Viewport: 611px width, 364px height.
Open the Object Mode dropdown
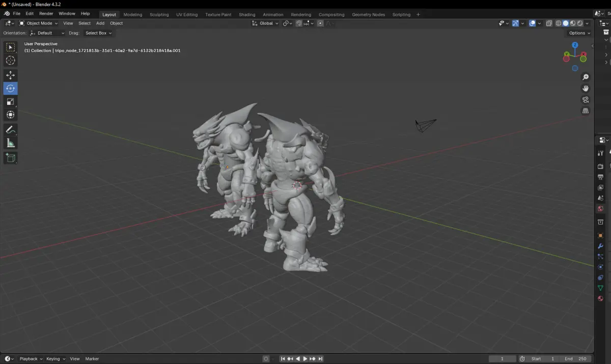38,23
